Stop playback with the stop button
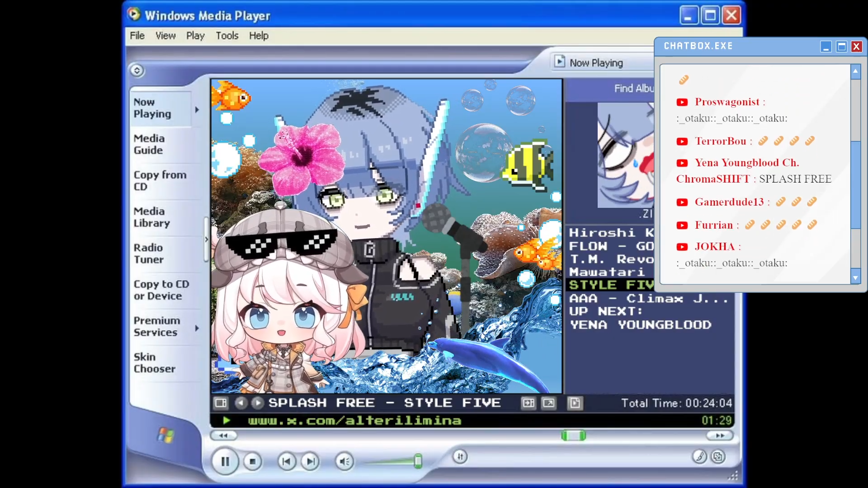The height and width of the screenshot is (488, 868). [x=253, y=461]
